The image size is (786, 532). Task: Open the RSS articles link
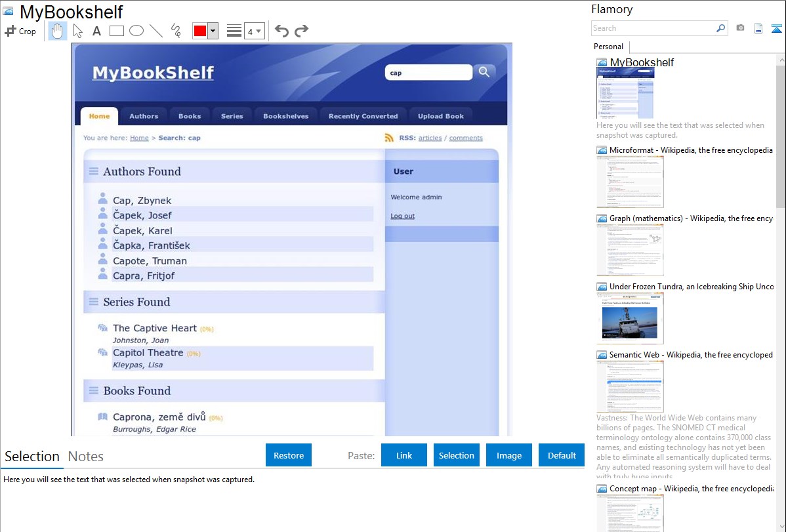[x=430, y=138]
